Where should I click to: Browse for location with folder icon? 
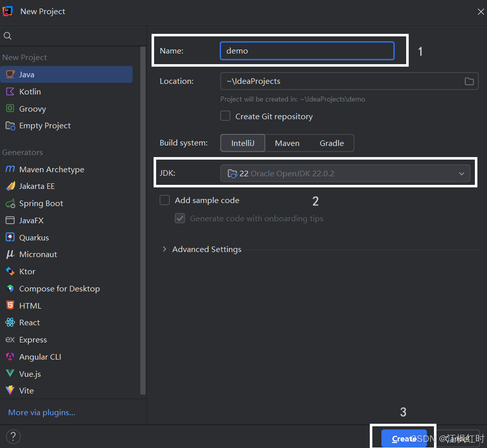click(469, 81)
